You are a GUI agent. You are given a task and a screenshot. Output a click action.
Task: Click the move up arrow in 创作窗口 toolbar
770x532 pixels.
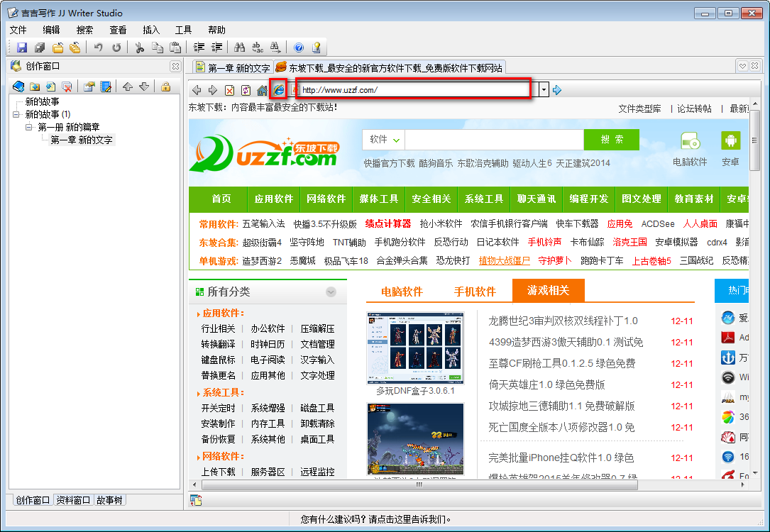[128, 87]
